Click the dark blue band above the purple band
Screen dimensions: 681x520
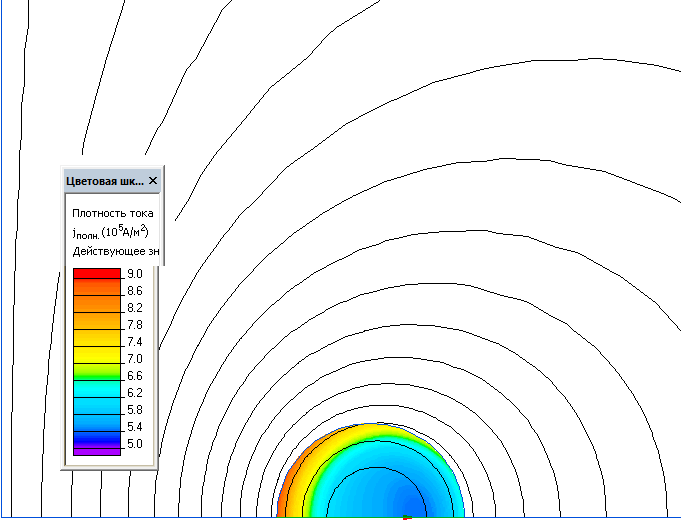pyautogui.click(x=96, y=442)
